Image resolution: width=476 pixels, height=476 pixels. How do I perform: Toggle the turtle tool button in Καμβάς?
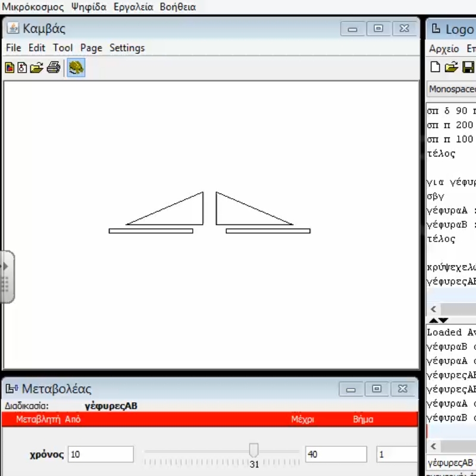coord(76,67)
